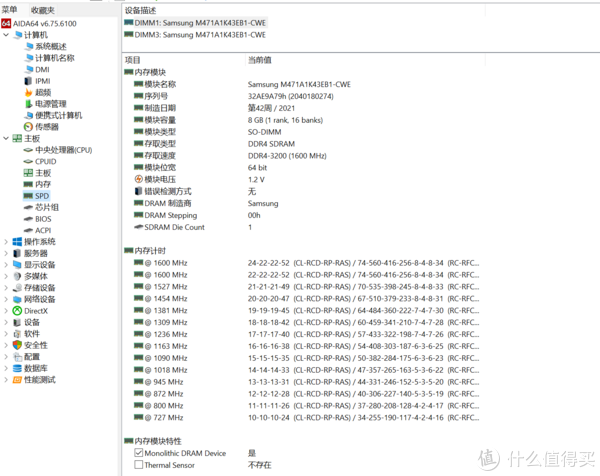Viewport: 600px width, 476px height.
Task: Click the 数据库 icon
Action: tap(17, 368)
